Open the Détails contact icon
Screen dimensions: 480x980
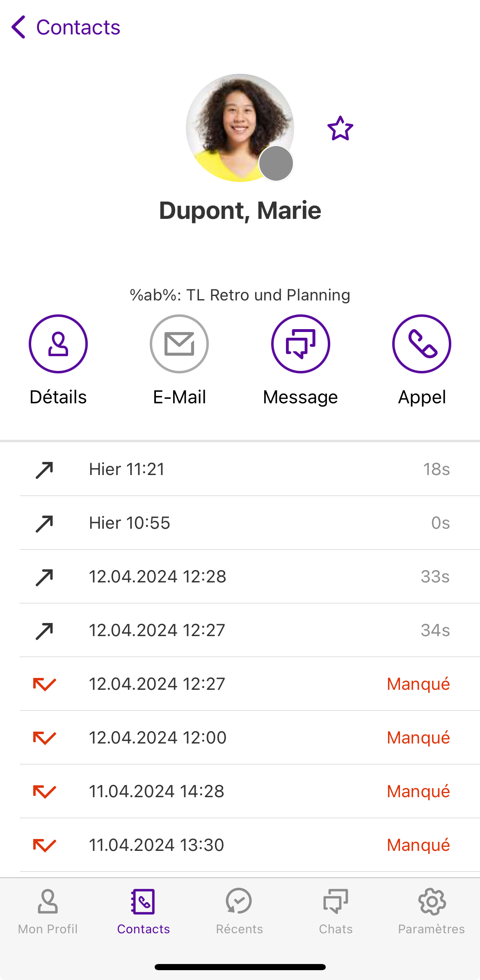pos(58,344)
